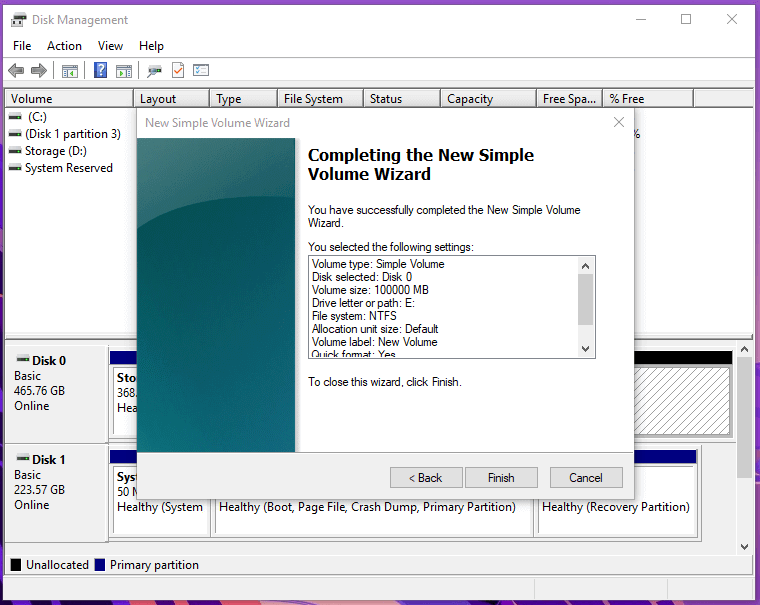Click Show/Hide Console Tree toolbar icon
This screenshot has width=760, height=605.
pos(70,70)
